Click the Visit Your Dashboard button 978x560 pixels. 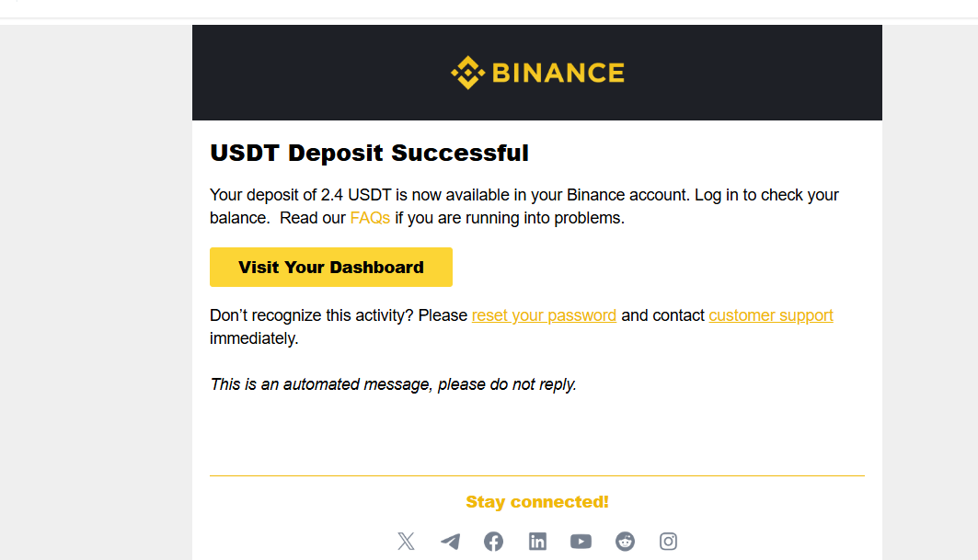[331, 267]
